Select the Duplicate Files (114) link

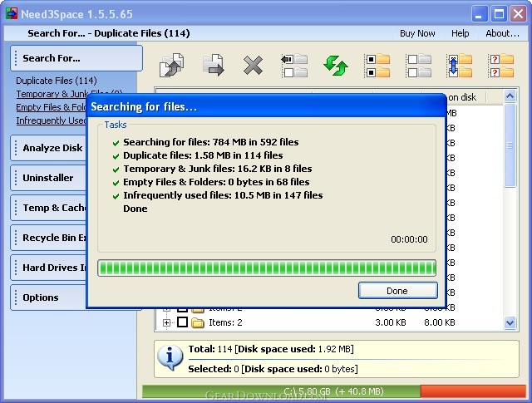56,81
